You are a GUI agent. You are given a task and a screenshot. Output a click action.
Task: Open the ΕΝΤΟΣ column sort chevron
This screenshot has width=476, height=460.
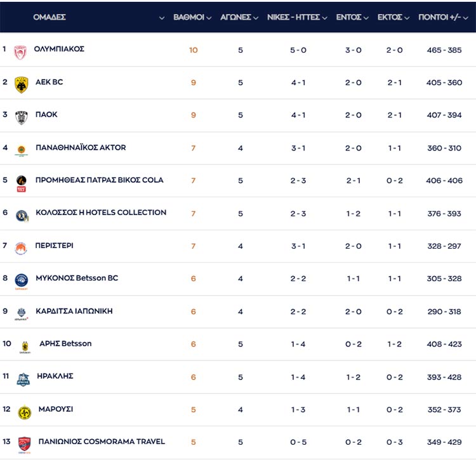tap(366, 18)
